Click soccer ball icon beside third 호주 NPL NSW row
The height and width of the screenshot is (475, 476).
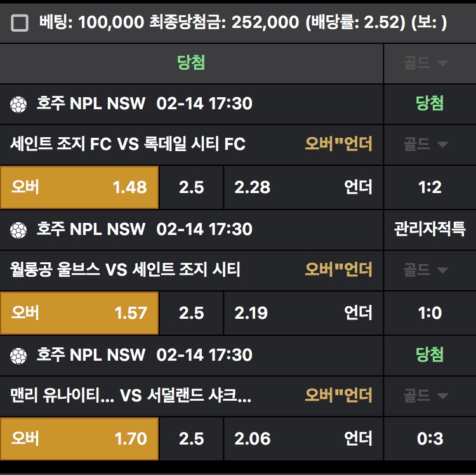(18, 356)
